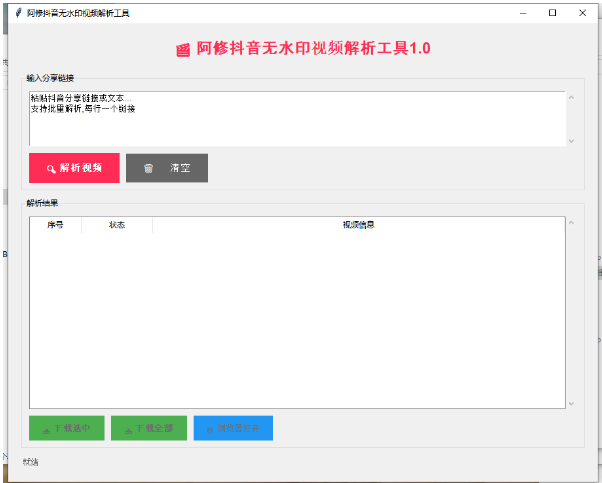602x483 pixels.
Task: Maximize the 阿修抖音 tool window
Action: tap(552, 13)
